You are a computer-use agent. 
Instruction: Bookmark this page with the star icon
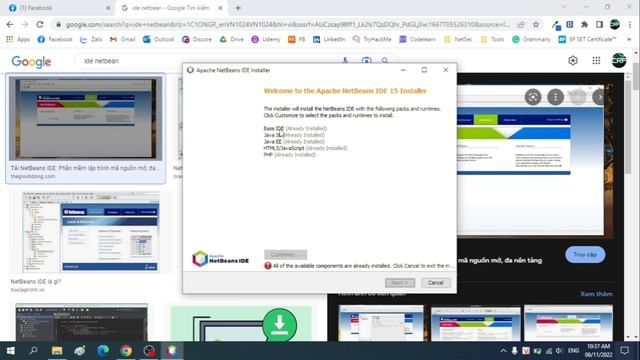[x=536, y=24]
